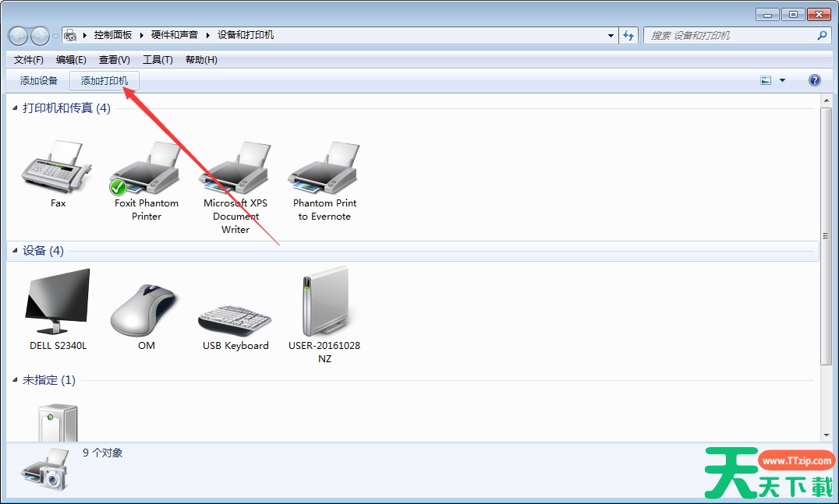This screenshot has height=504, width=839.
Task: Click the vertical scrollbar down arrow
Action: coord(827,435)
